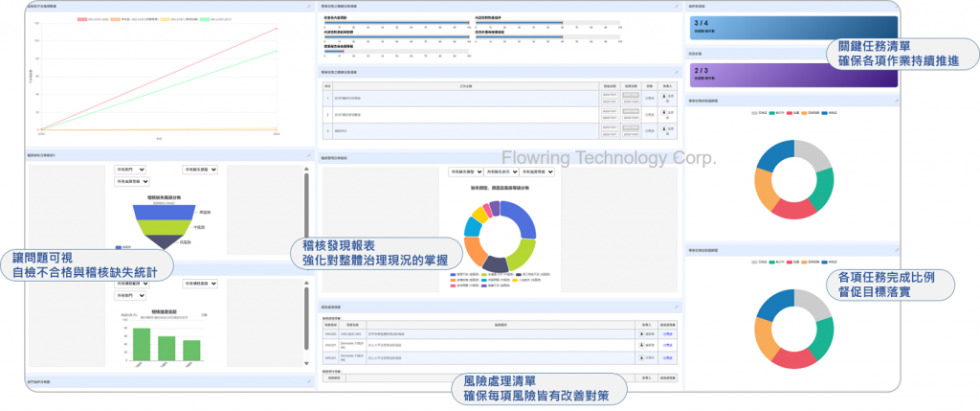Image resolution: width=980 pixels, height=411 pixels.
Task: Click the vertical scrollbar beside the funnel chart
Action: [305, 211]
